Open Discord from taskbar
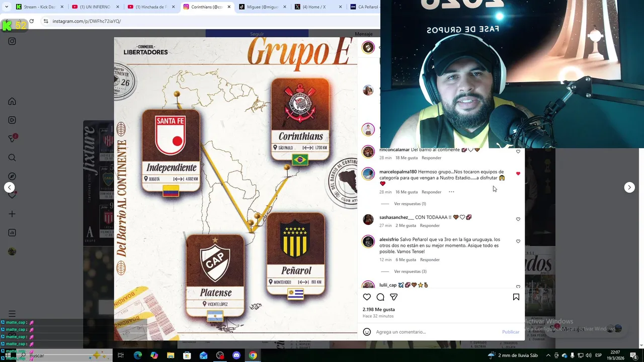644x362 pixels. coord(236,355)
